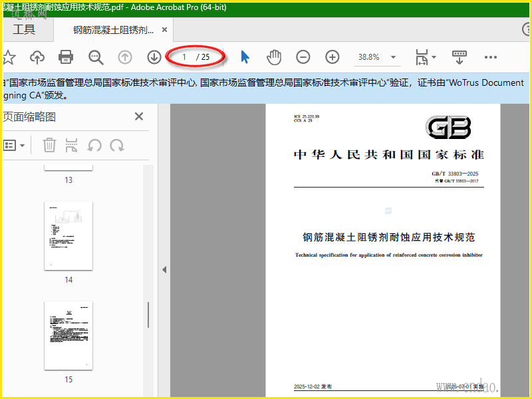Open the Tools (工具) tab
The image size is (532, 399).
coord(24,29)
